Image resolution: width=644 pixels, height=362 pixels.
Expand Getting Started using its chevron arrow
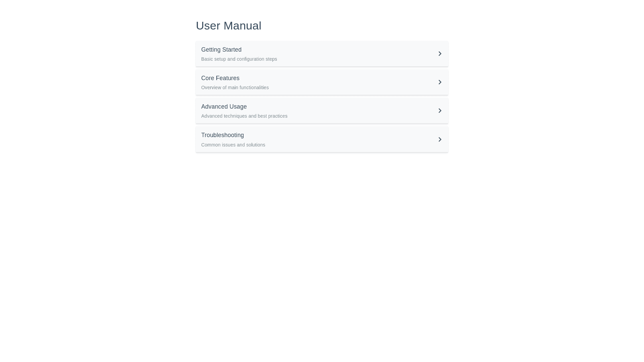(x=440, y=54)
